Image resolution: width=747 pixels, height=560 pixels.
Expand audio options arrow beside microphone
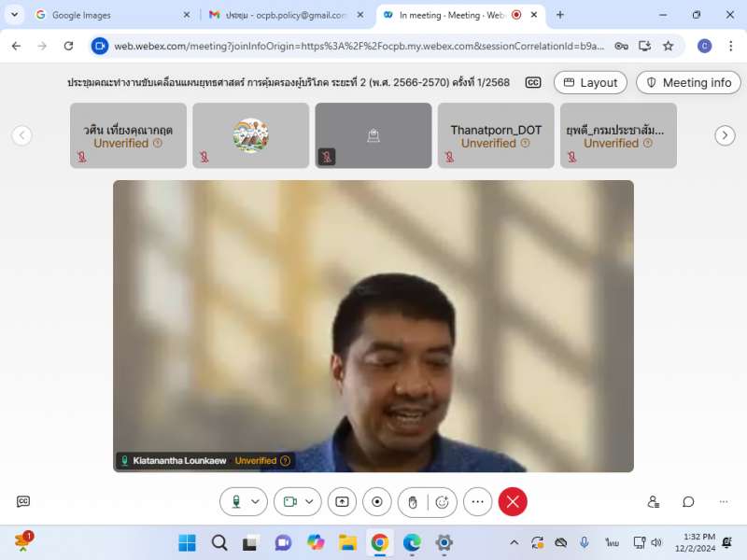tap(257, 502)
